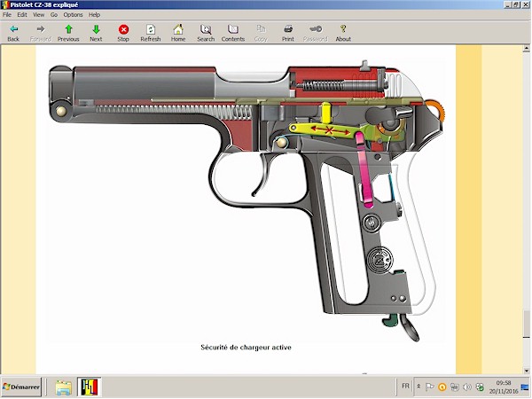
Task: Print the current page
Action: click(288, 34)
